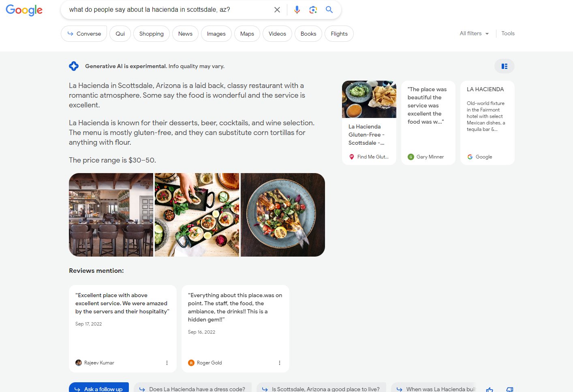
Task: Give thumbs down to AI answer
Action: pos(510,389)
